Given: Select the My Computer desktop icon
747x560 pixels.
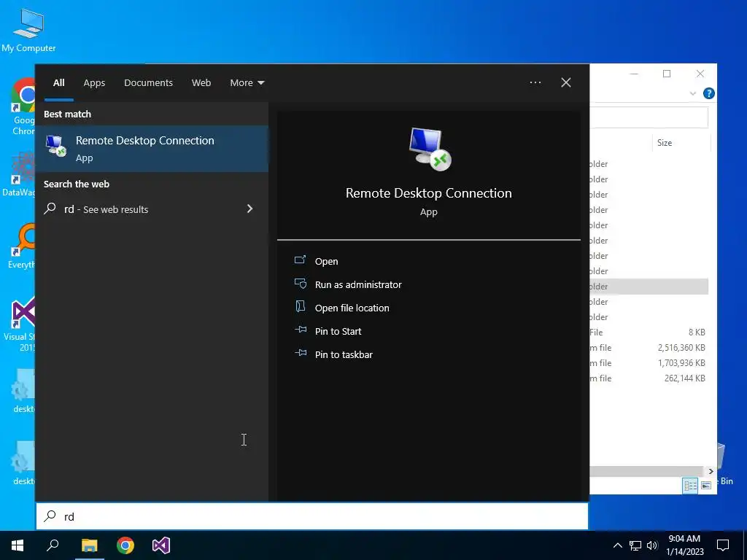Looking at the screenshot, I should click(x=28, y=29).
